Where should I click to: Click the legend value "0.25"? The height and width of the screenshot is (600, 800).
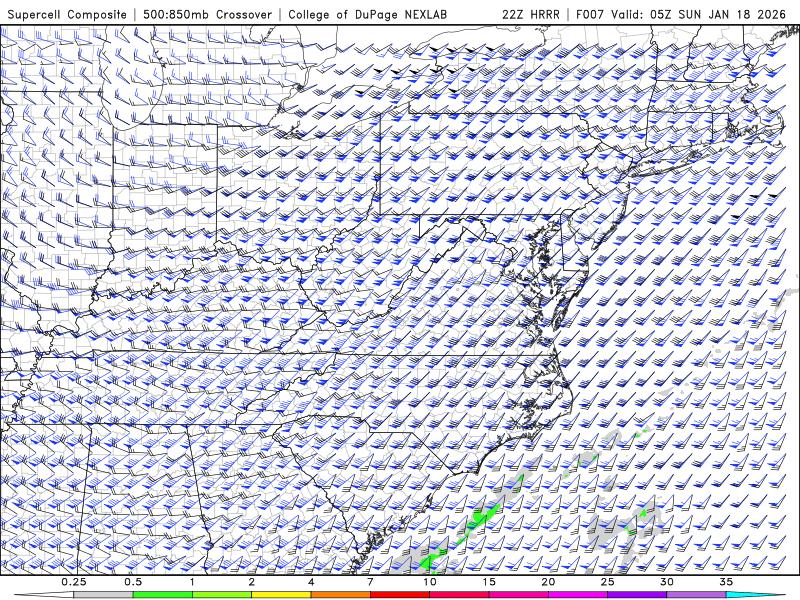74,582
